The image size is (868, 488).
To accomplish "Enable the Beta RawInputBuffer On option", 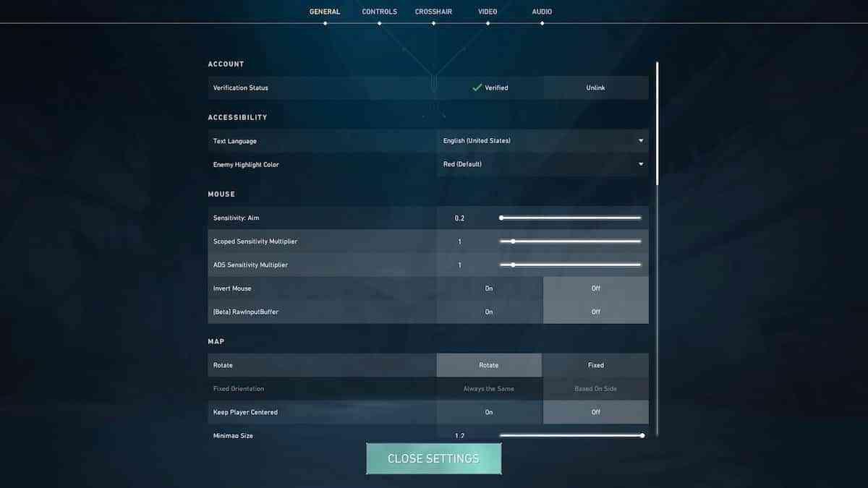I will (x=489, y=312).
